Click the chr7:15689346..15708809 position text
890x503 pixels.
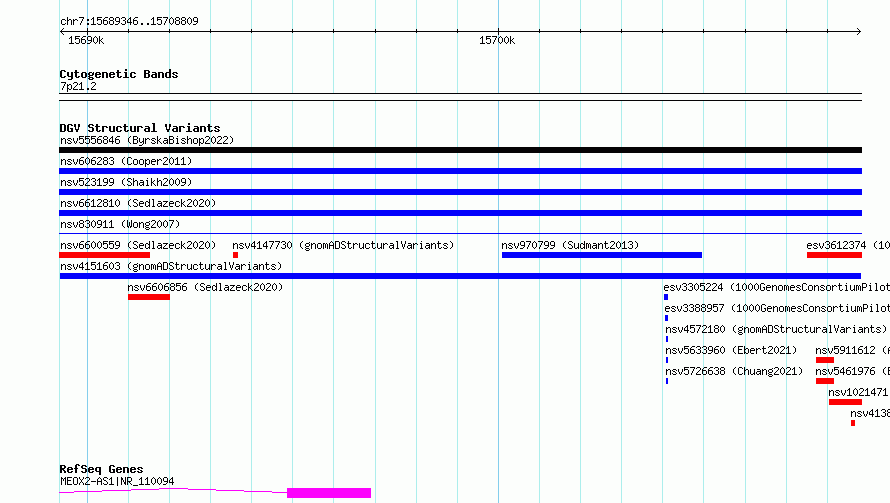[x=129, y=21]
